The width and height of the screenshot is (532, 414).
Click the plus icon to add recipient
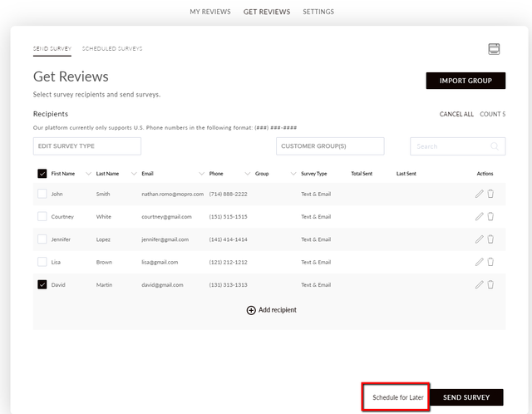(x=251, y=310)
